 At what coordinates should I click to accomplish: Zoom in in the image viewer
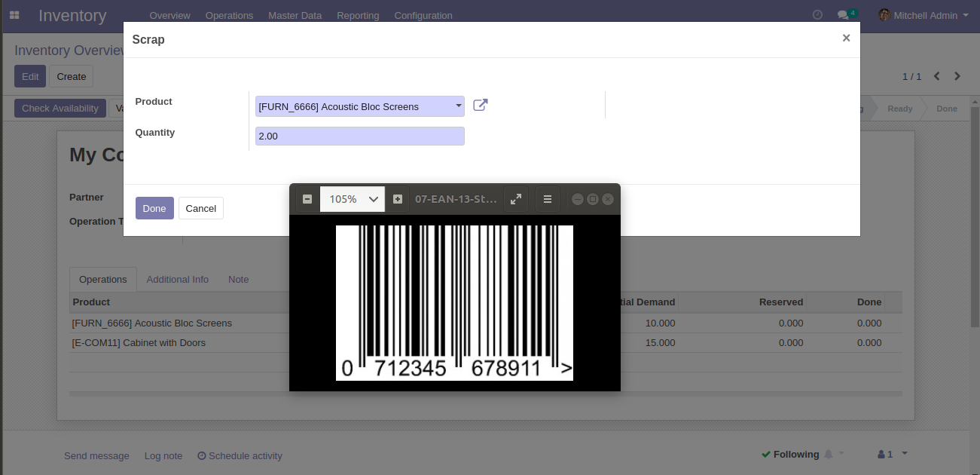click(398, 199)
